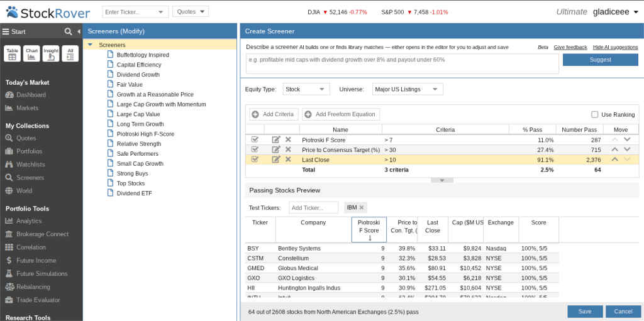Select the Piotroski High F-Score screener

[145, 134]
